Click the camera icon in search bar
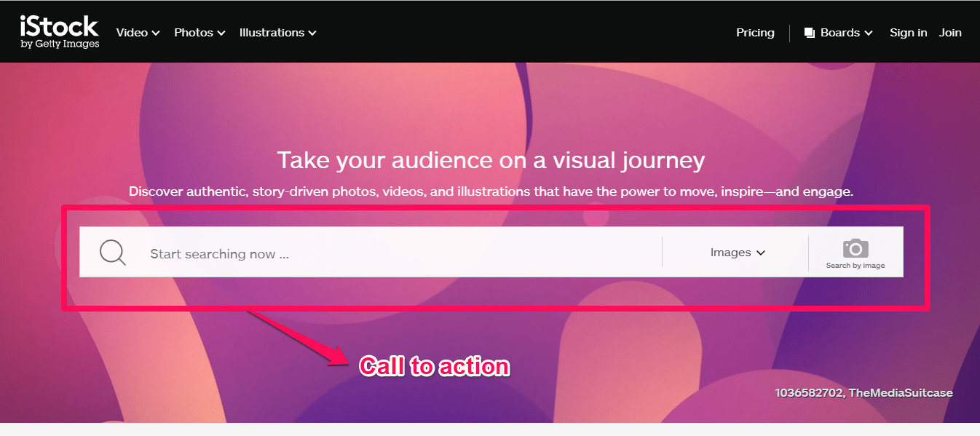Image resolution: width=980 pixels, height=436 pixels. (855, 248)
